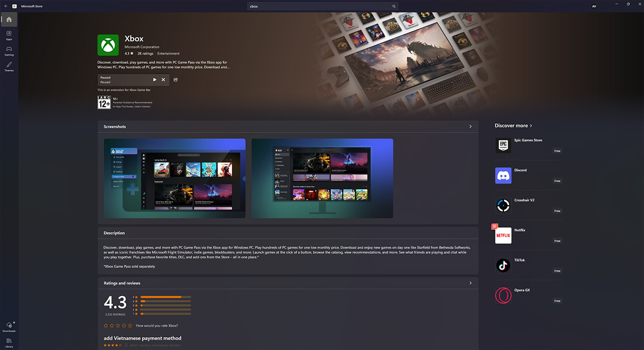The image size is (644, 350).
Task: Click the 5-star rating distribution bar
Action: click(165, 297)
